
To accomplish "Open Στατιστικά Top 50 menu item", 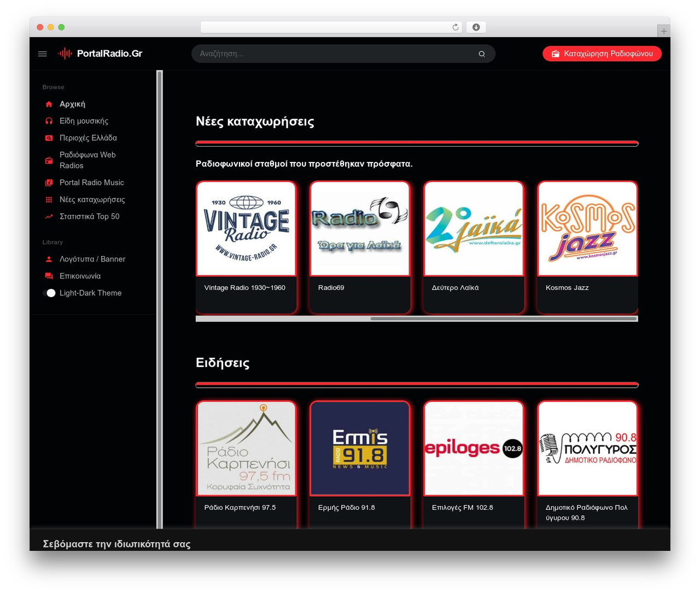I will [x=89, y=217].
